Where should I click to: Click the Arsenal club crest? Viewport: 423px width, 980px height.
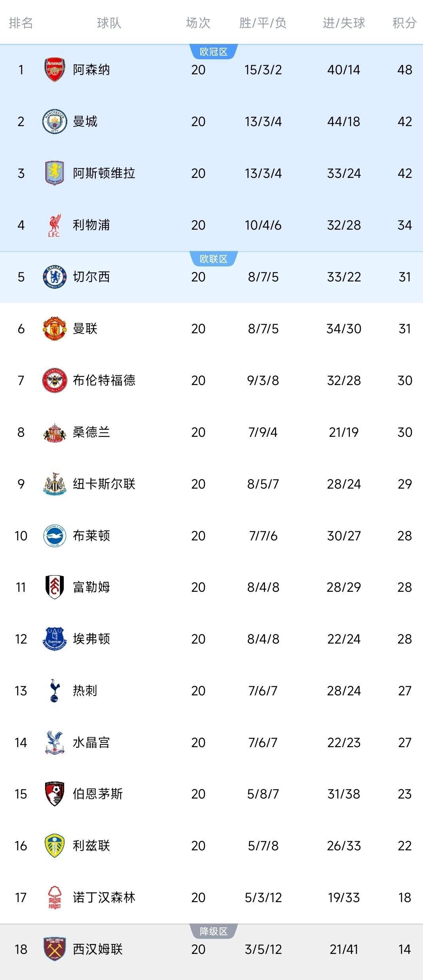[55, 70]
